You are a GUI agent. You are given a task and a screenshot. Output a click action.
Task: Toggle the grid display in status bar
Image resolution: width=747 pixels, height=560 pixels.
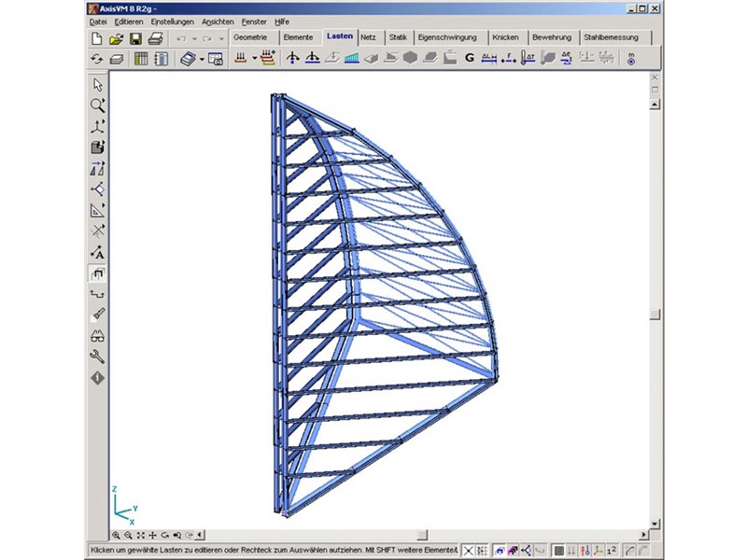pos(558,551)
